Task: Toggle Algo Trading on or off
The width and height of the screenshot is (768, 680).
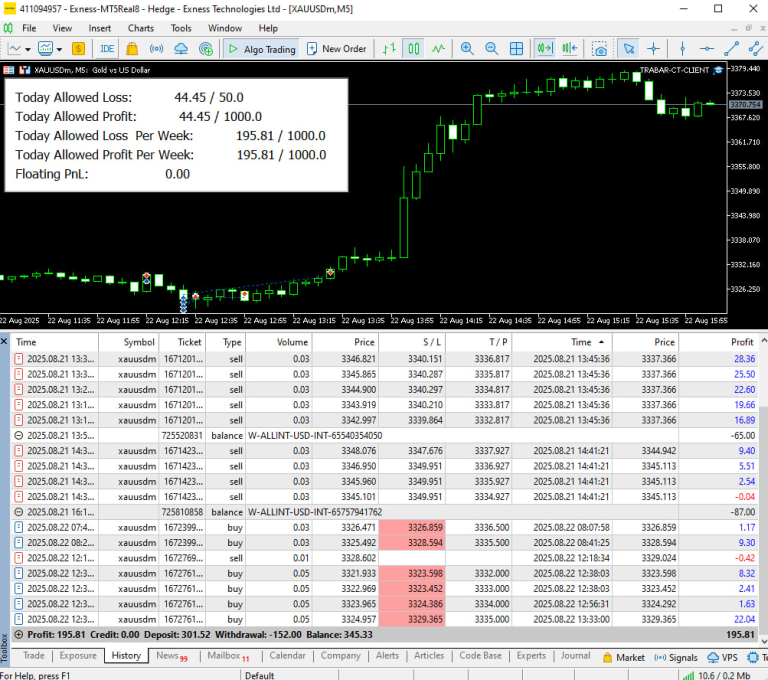Action: [x=262, y=49]
